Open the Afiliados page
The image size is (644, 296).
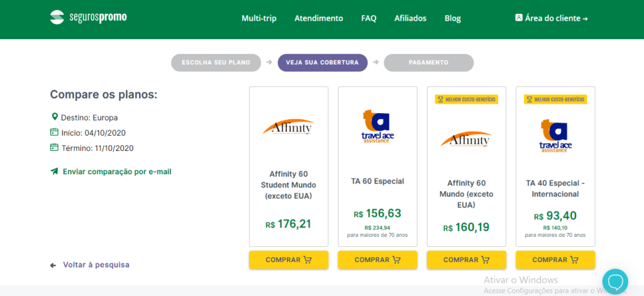coord(410,18)
